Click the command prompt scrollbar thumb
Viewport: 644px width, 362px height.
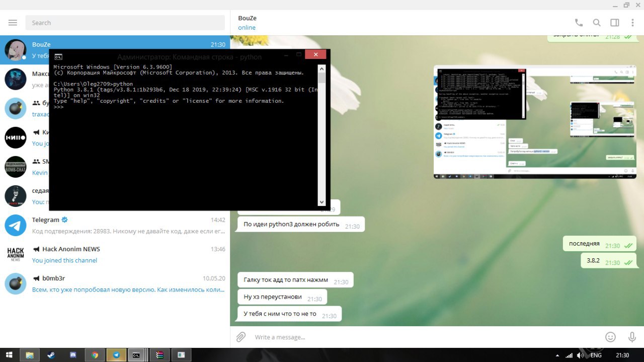coord(322,78)
